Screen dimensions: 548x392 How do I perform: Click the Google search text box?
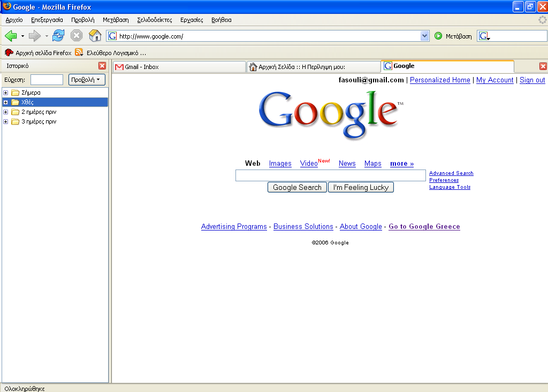pyautogui.click(x=331, y=175)
